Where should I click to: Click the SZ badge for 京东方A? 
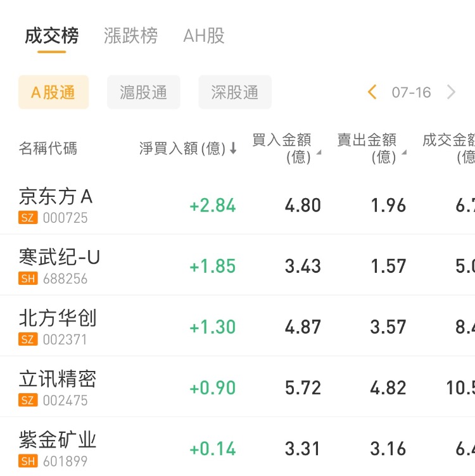[28, 218]
